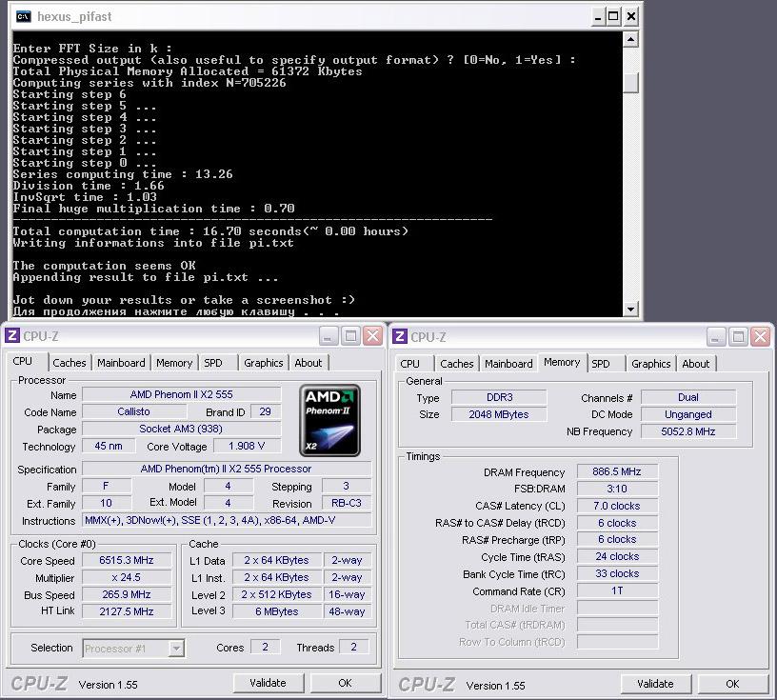Click the DRAM Frequency value '886.5 MHz'
777x700 pixels.
[x=617, y=471]
